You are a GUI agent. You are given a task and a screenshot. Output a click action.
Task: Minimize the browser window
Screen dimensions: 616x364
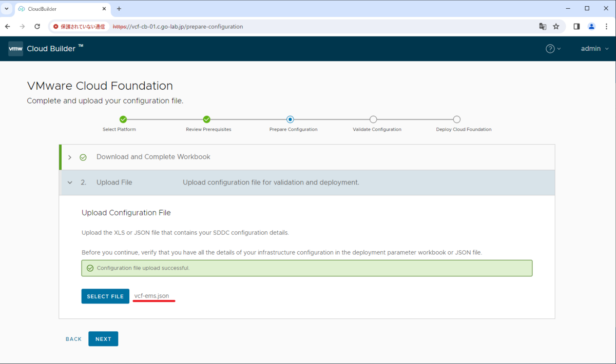click(x=568, y=8)
